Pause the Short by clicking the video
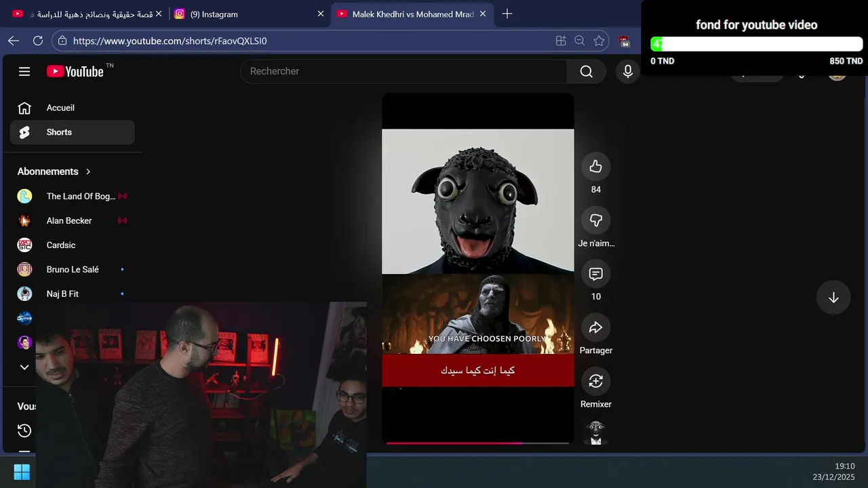 (x=477, y=268)
